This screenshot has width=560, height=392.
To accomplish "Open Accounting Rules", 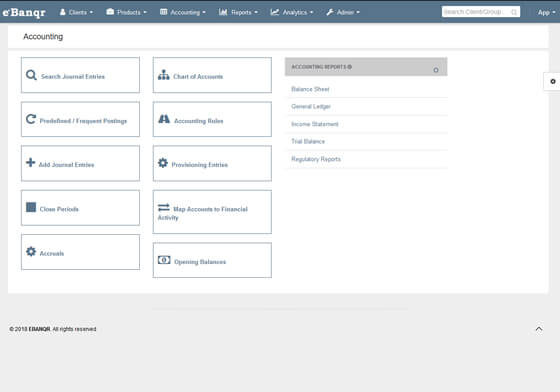I will click(x=212, y=119).
